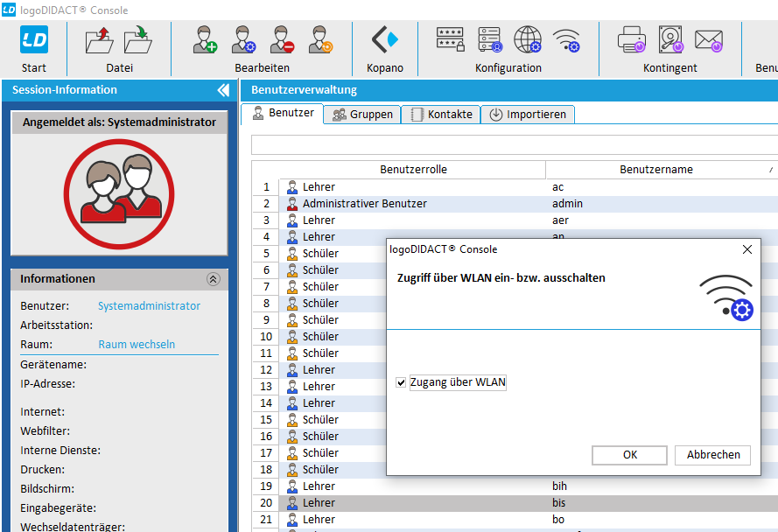This screenshot has width=778, height=532.
Task: Confirm dialog with OK button
Action: [x=629, y=455]
